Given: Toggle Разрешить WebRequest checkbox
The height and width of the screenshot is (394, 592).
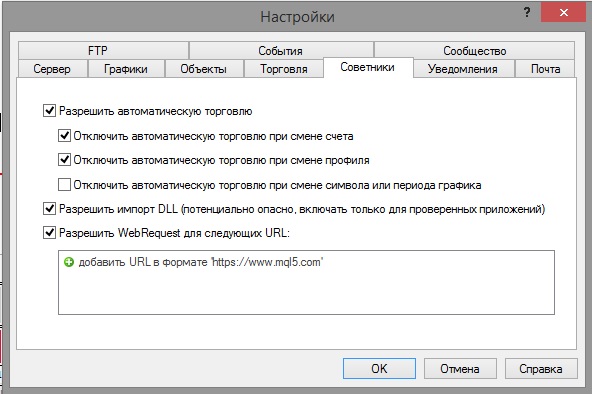Looking at the screenshot, I should [x=49, y=232].
